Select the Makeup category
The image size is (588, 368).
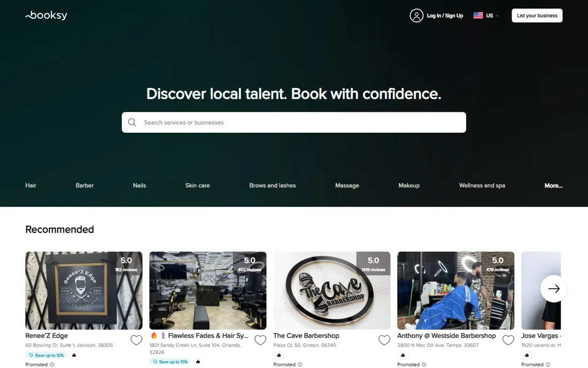point(409,185)
